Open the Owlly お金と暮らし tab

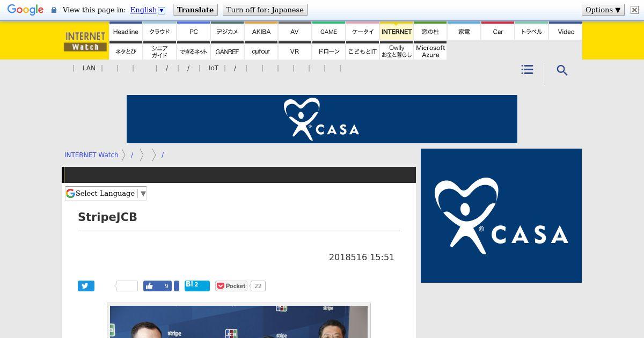[397, 51]
